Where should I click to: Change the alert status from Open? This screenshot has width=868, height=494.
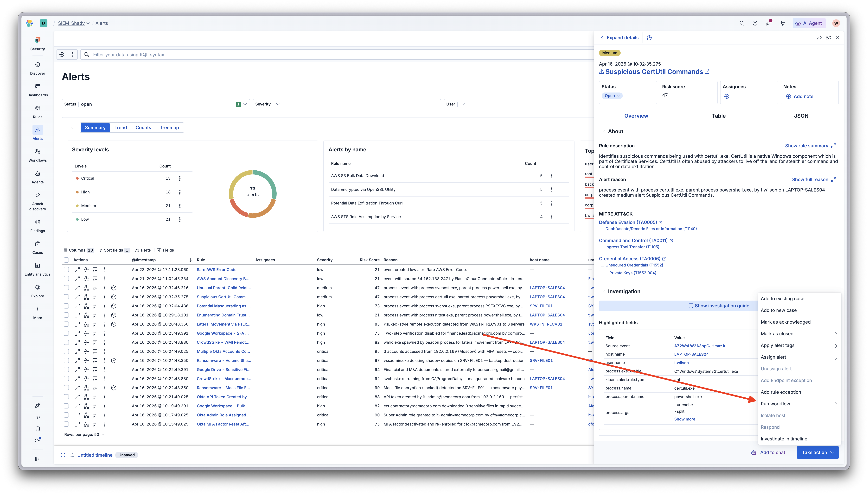612,96
